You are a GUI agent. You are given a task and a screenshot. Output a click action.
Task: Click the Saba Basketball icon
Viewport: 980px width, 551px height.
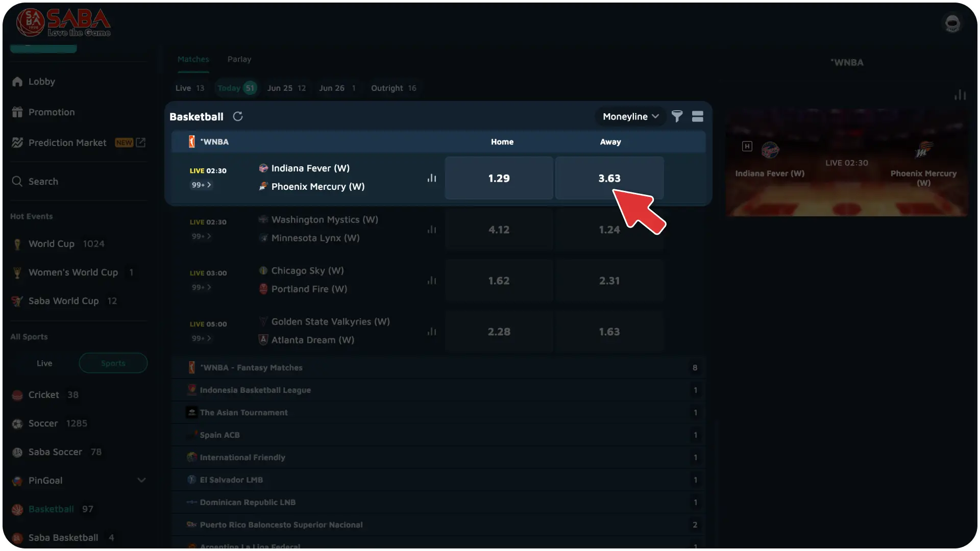coord(17,538)
